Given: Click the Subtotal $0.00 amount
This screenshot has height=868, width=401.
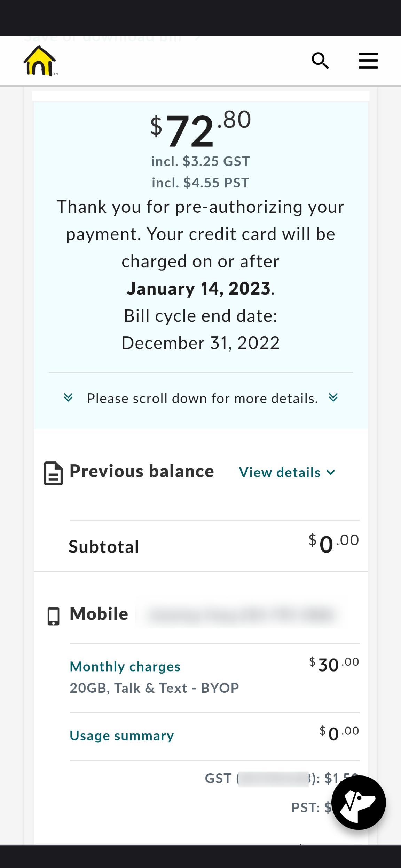Looking at the screenshot, I should 333,543.
